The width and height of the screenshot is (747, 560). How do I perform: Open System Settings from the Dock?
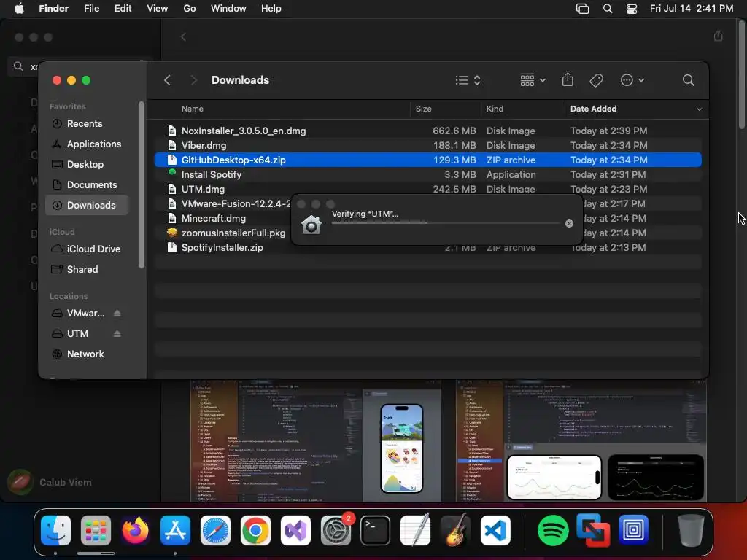coord(336,530)
